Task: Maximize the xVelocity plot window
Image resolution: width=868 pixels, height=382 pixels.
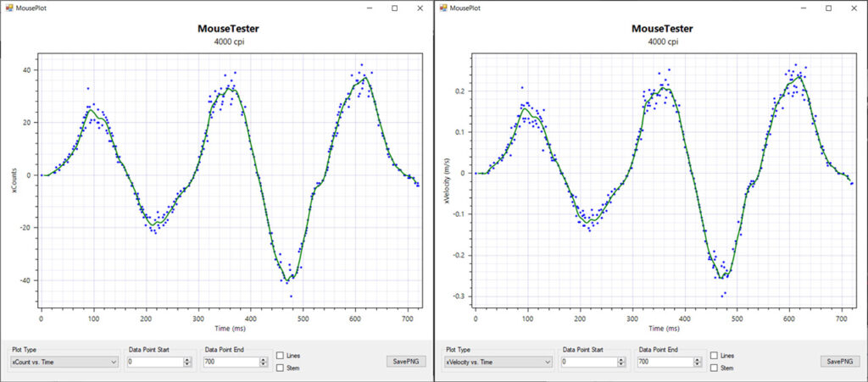Action: point(828,8)
